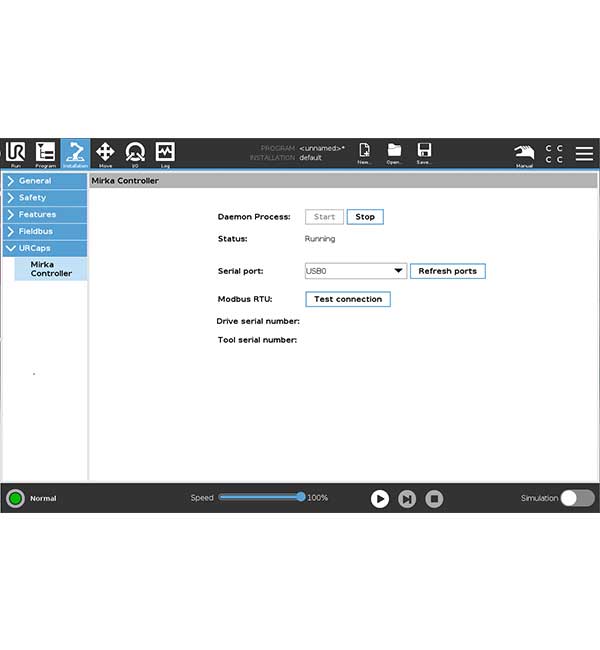Click the <unnamed>* program name
Image resolution: width=600 pixels, height=650 pixels.
(322, 148)
